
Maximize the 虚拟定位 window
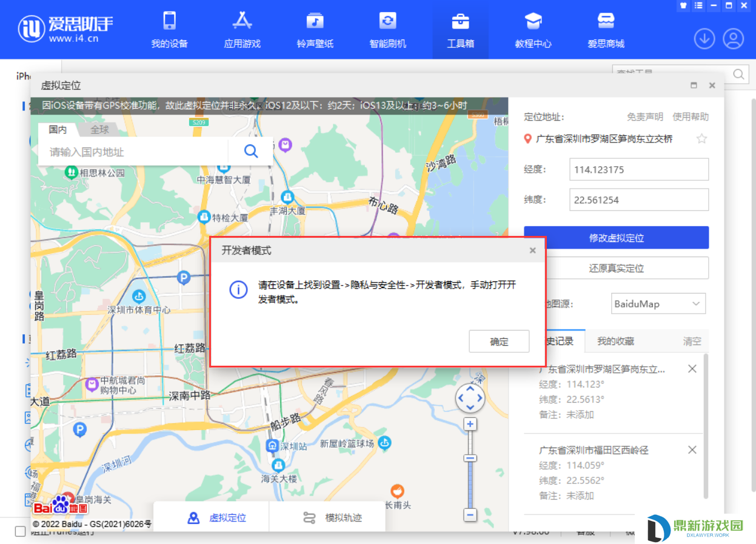click(x=694, y=86)
